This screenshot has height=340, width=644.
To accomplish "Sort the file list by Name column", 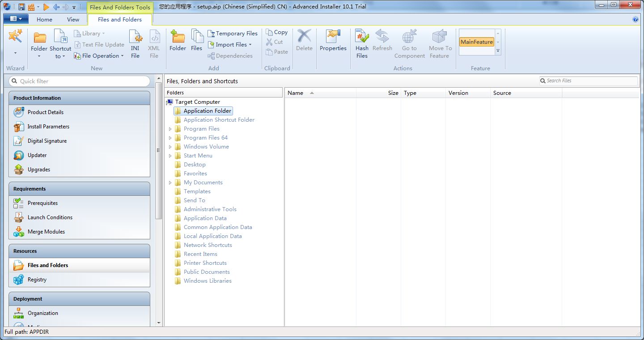I will click(x=320, y=93).
